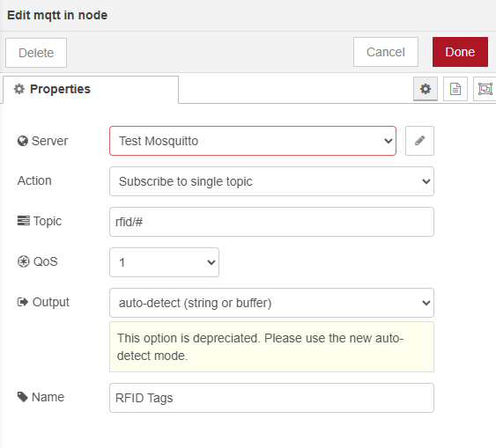Expand the Action dropdown for topic subscription

point(271,181)
